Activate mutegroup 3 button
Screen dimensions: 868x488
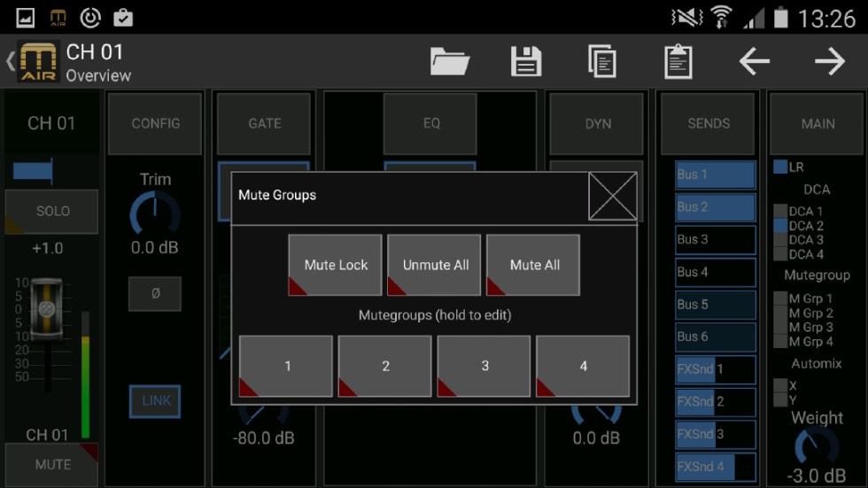point(484,367)
